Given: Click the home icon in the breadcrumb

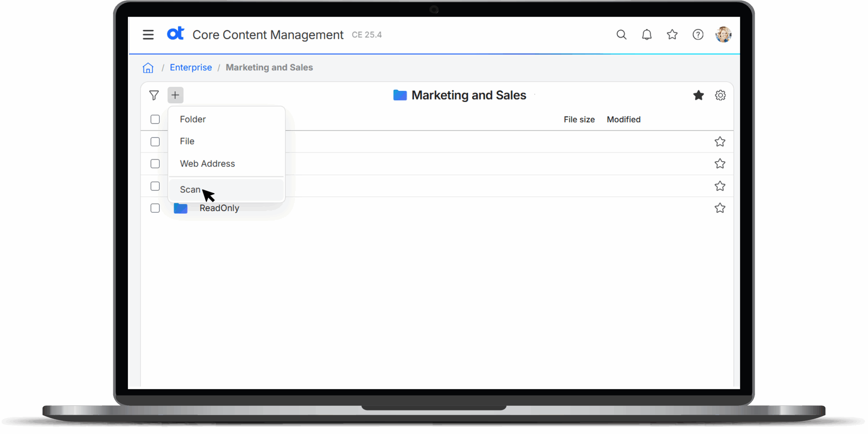Looking at the screenshot, I should coord(148,68).
